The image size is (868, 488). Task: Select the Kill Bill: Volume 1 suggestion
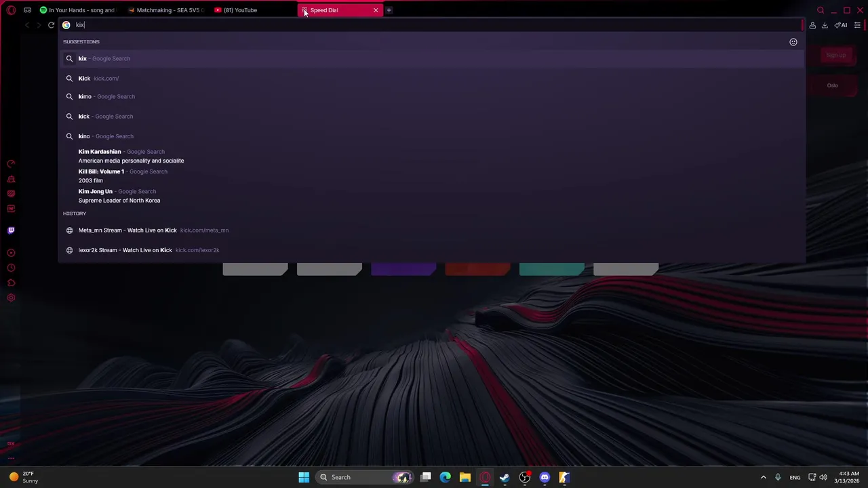point(431,176)
